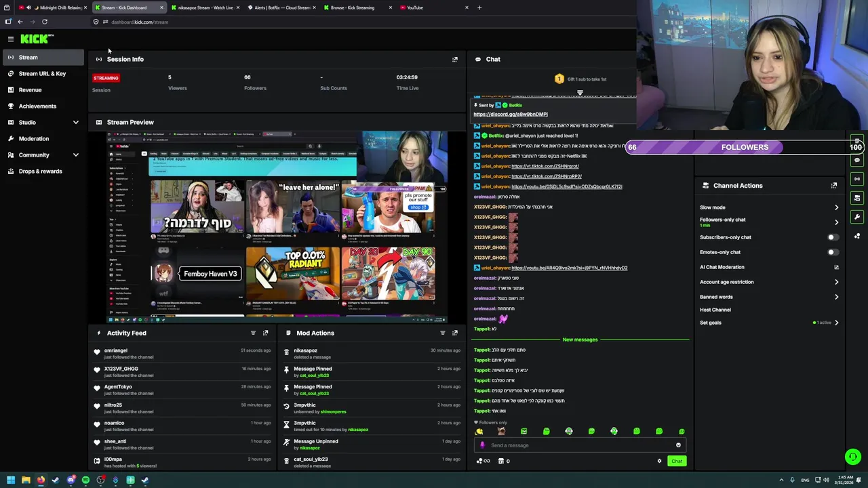Open Host Channel action
868x488 pixels.
pyautogui.click(x=715, y=310)
